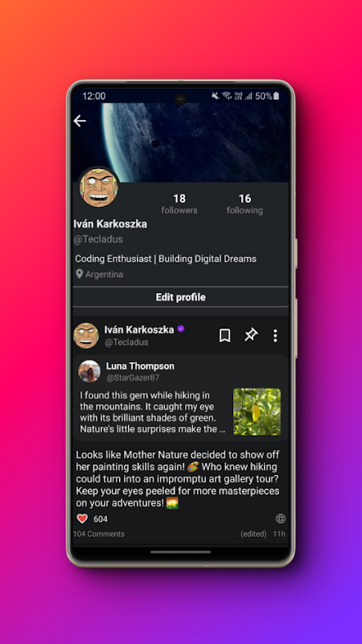
Task: Click the globe visibility icon on post
Action: point(280,518)
